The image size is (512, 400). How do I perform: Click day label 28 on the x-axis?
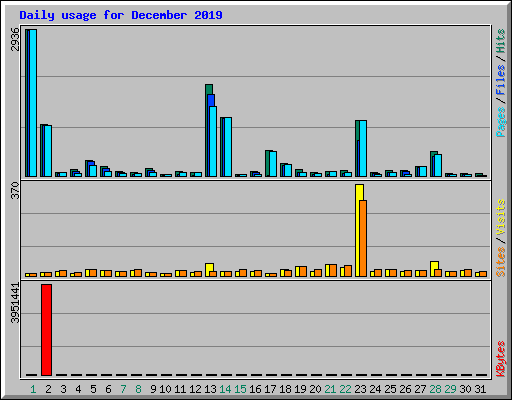(435, 389)
